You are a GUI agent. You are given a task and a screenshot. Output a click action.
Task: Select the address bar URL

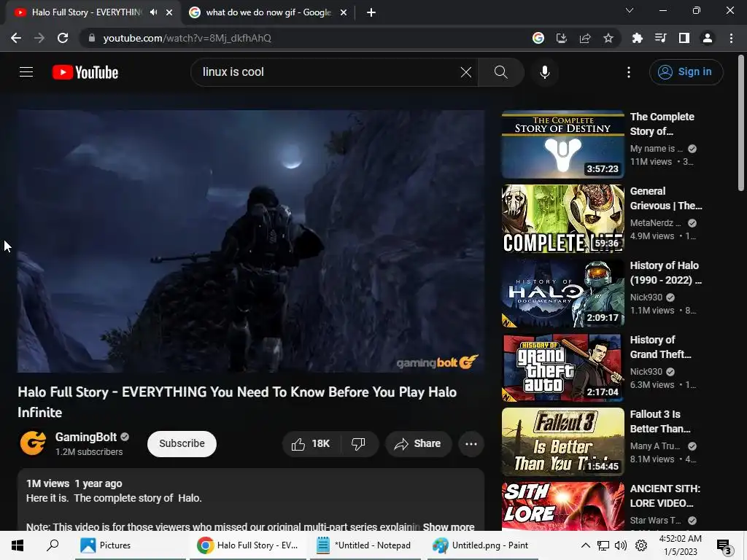point(187,38)
